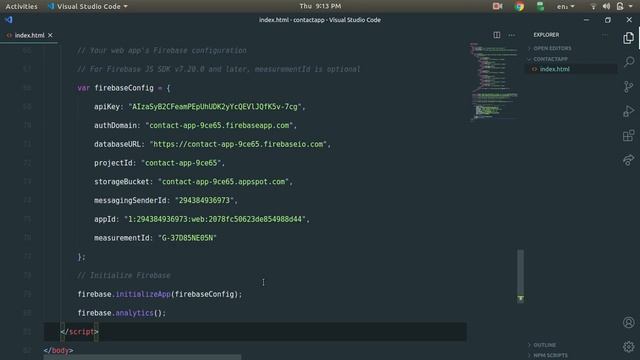Click the closing script tag
This screenshot has width=640, height=360.
[x=79, y=331]
